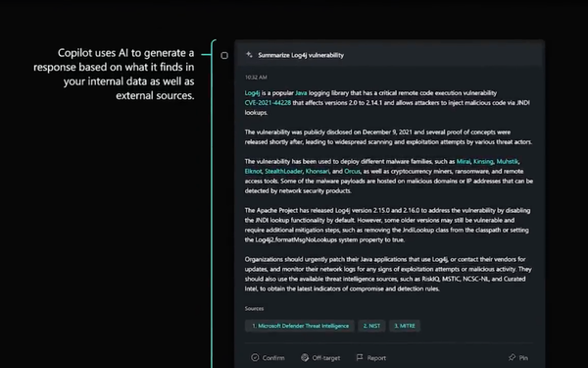Open the MITRE source chip

tap(405, 326)
